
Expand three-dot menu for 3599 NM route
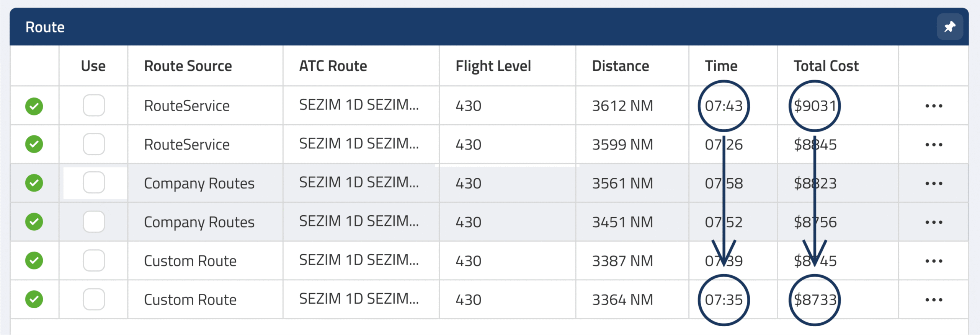coord(934,145)
